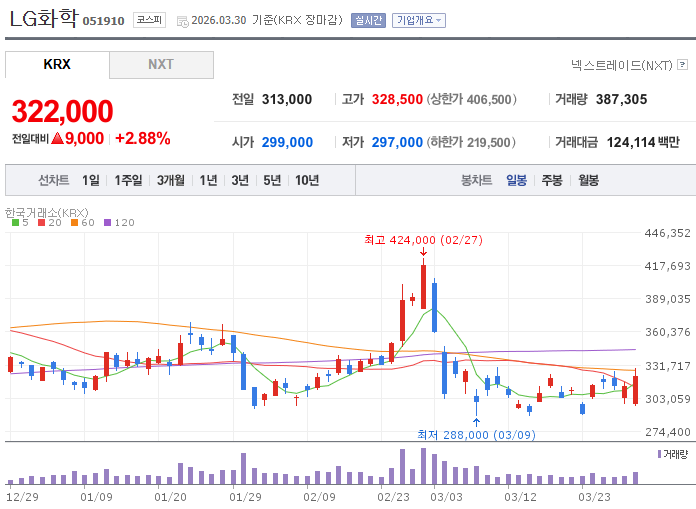Click the 03/23 date axis label
Viewport: 696px width, 509px height.
click(x=594, y=497)
